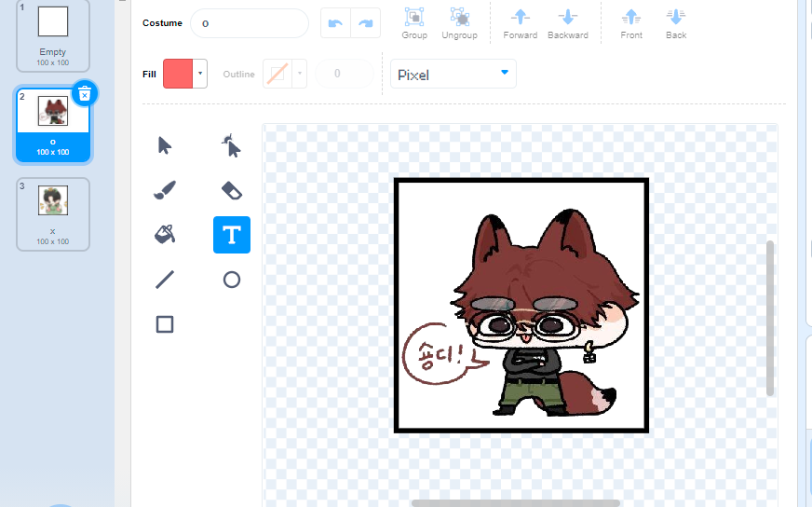The image size is (812, 507).
Task: Click the horizontal canvas scrollbar
Action: pyautogui.click(x=516, y=503)
